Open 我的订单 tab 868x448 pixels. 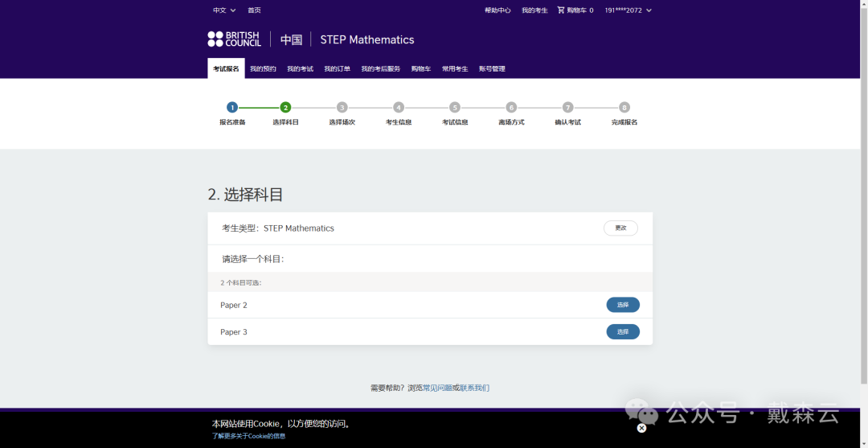tap(337, 68)
